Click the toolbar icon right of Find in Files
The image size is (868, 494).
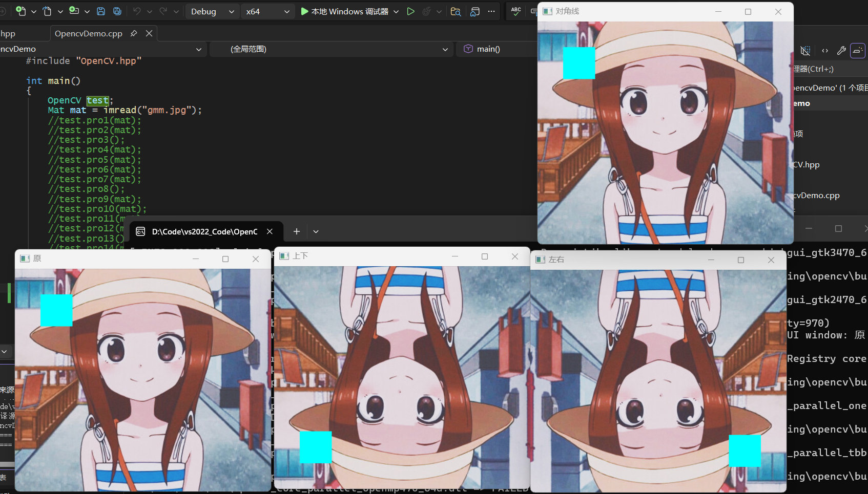475,11
